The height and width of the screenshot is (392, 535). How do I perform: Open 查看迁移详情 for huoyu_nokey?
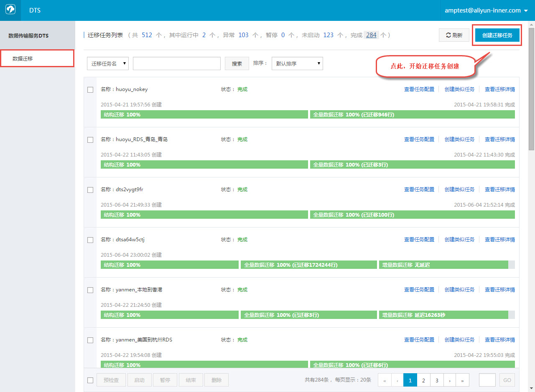point(500,89)
